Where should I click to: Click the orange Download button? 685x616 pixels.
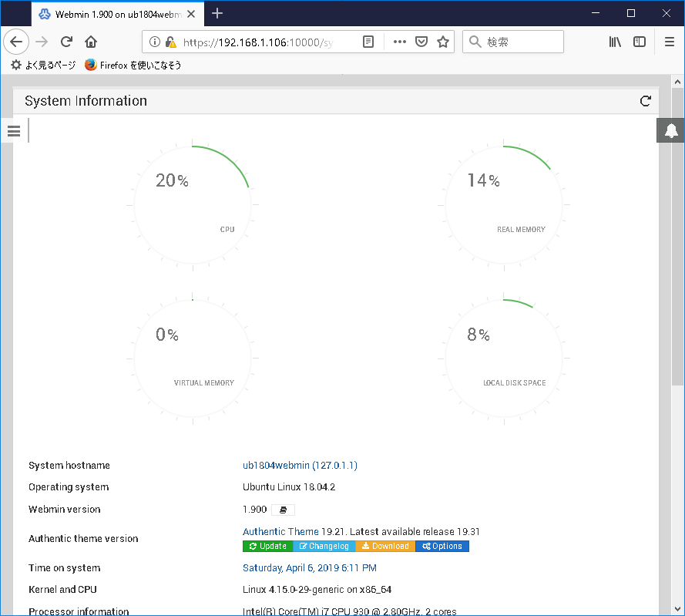pyautogui.click(x=385, y=546)
